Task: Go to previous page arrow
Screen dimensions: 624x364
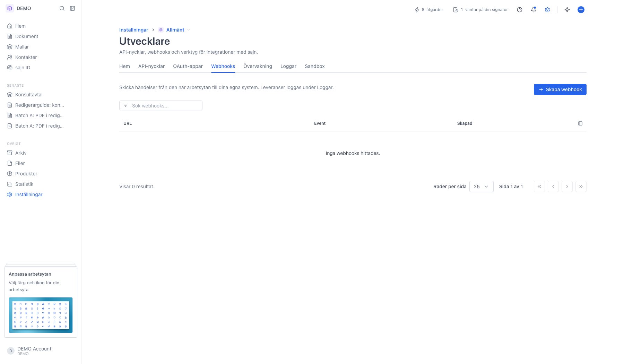Action: pyautogui.click(x=553, y=187)
